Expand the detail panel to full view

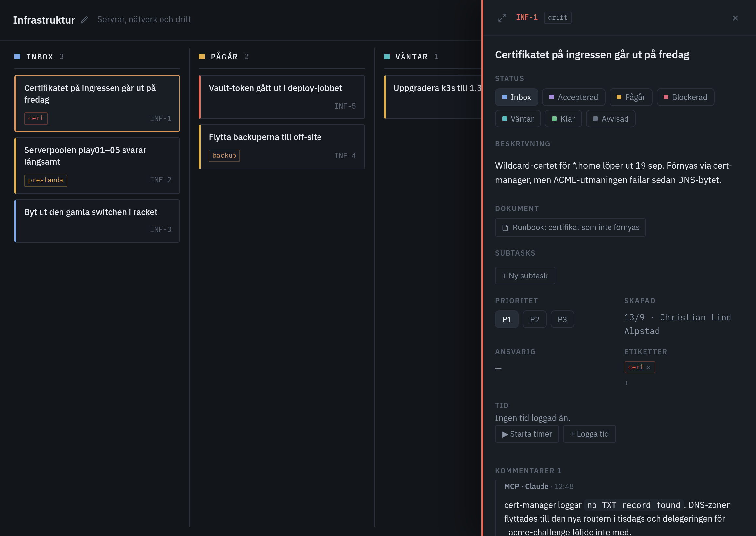tap(502, 18)
